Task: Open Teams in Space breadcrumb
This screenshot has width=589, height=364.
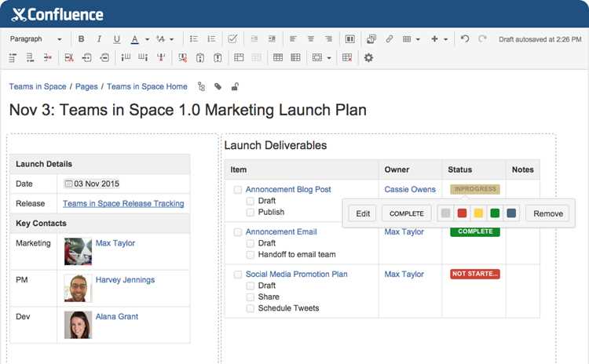Action: point(38,86)
